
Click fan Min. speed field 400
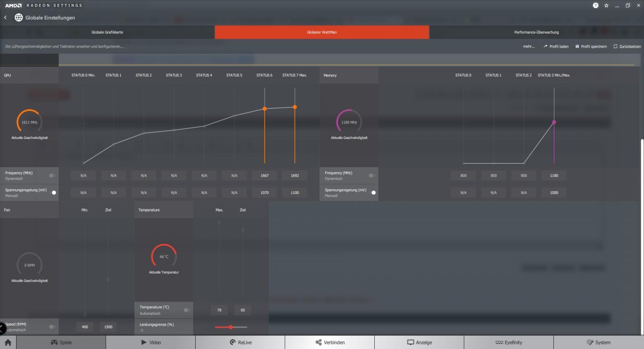click(85, 327)
